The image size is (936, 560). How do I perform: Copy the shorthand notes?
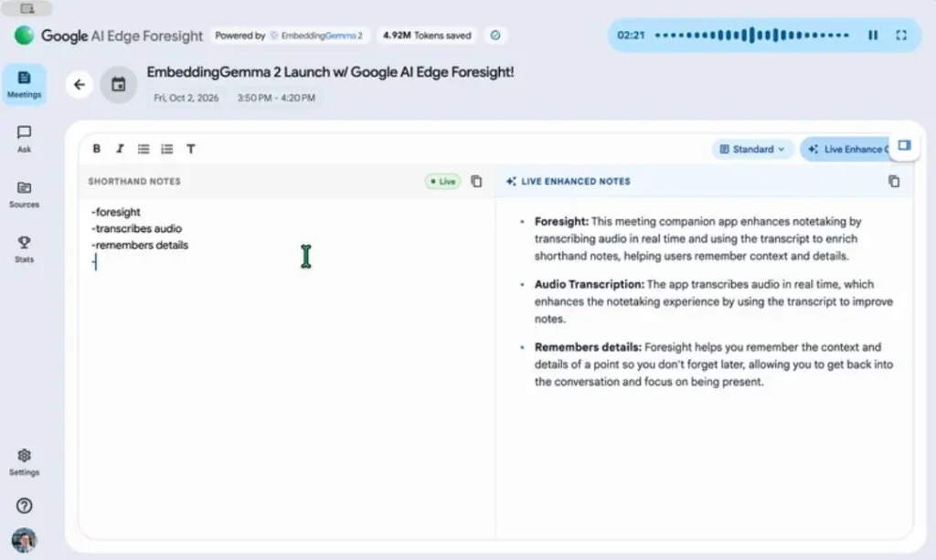(476, 181)
